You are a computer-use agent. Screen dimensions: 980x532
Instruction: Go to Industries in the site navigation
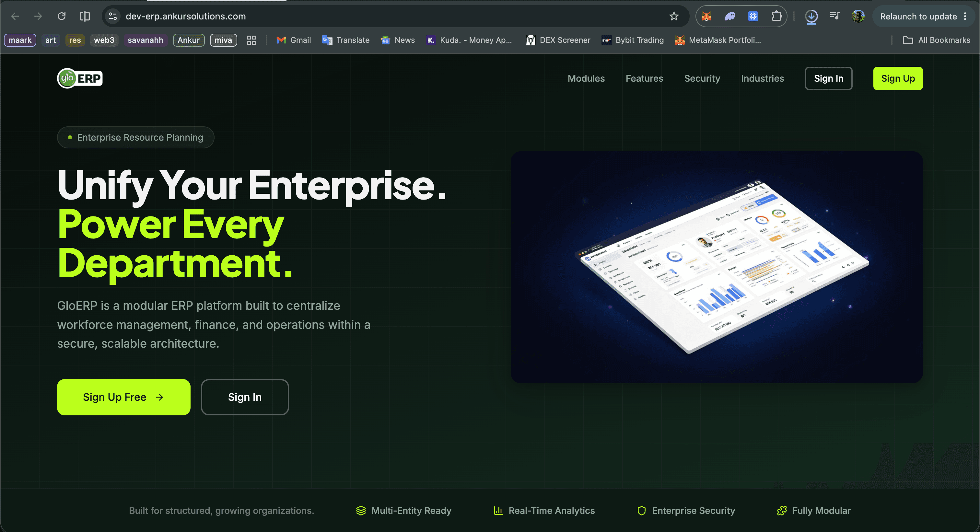pos(763,78)
